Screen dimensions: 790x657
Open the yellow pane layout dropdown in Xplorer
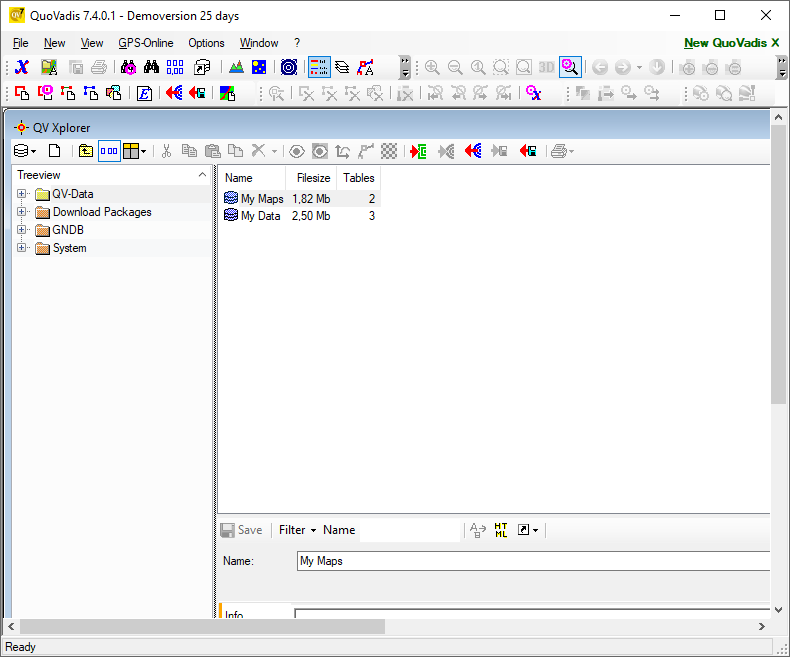coord(135,151)
